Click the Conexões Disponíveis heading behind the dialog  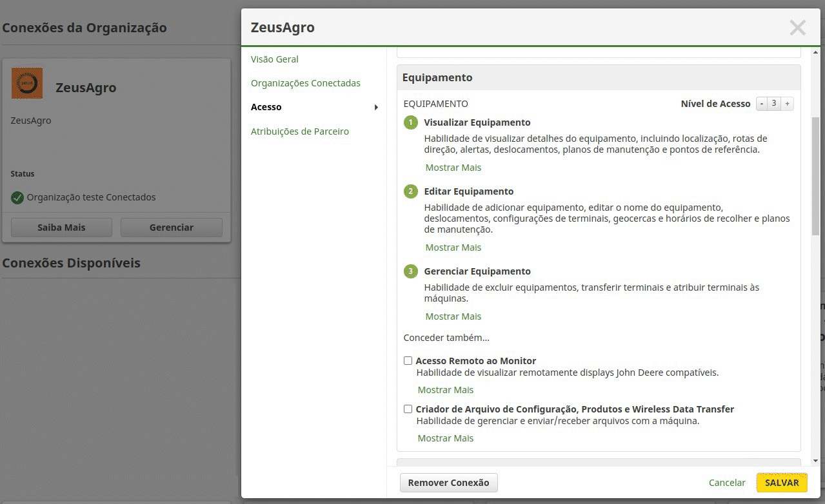(72, 263)
